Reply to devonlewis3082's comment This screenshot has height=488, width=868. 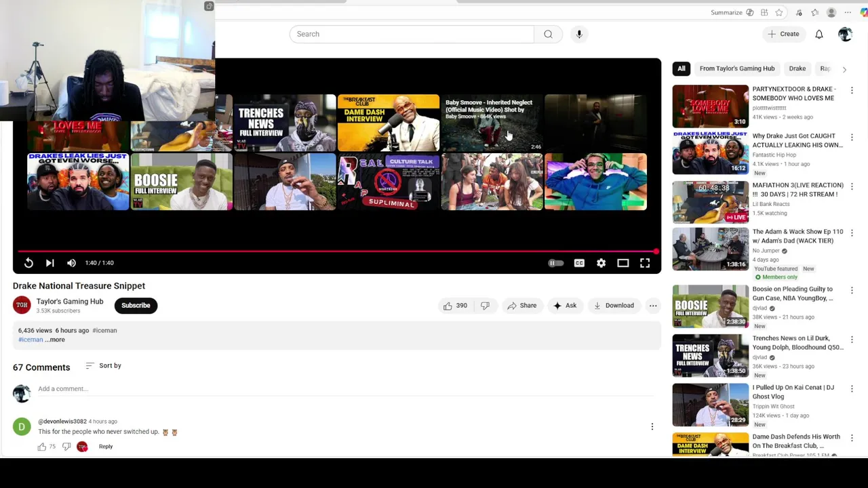pos(106,447)
